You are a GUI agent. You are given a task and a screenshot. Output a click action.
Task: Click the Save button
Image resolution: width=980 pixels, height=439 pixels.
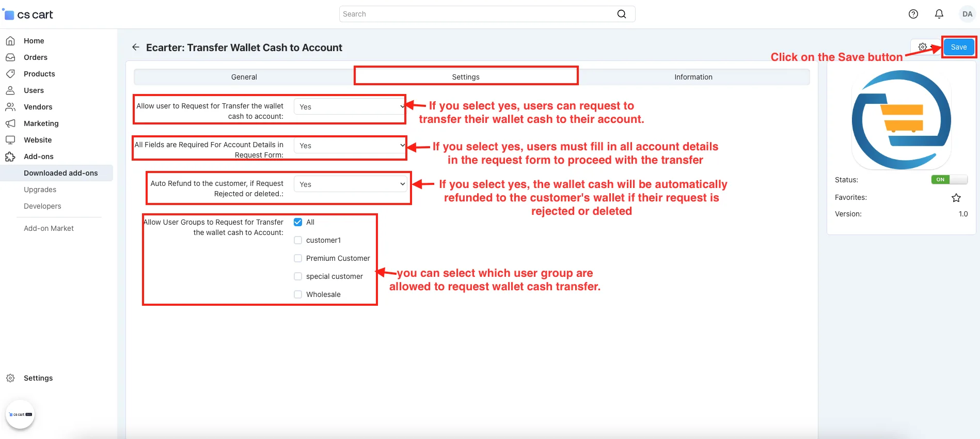tap(959, 47)
